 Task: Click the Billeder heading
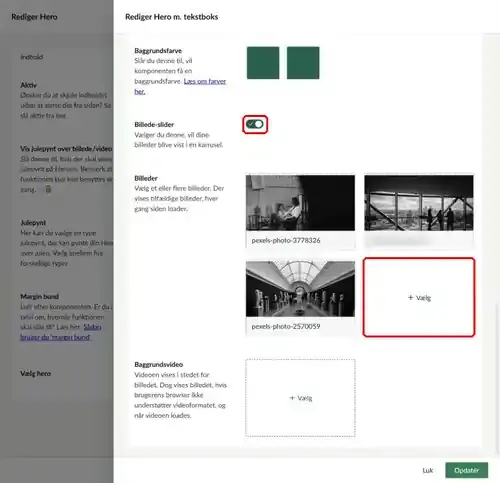click(146, 178)
